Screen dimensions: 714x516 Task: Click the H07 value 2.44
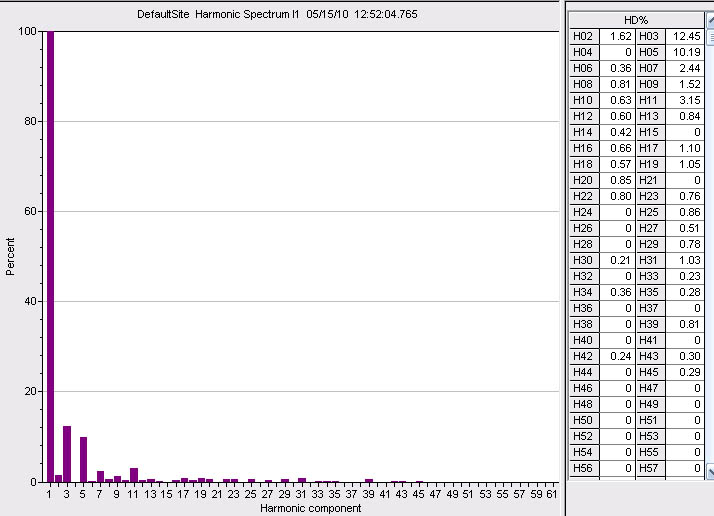coord(684,68)
